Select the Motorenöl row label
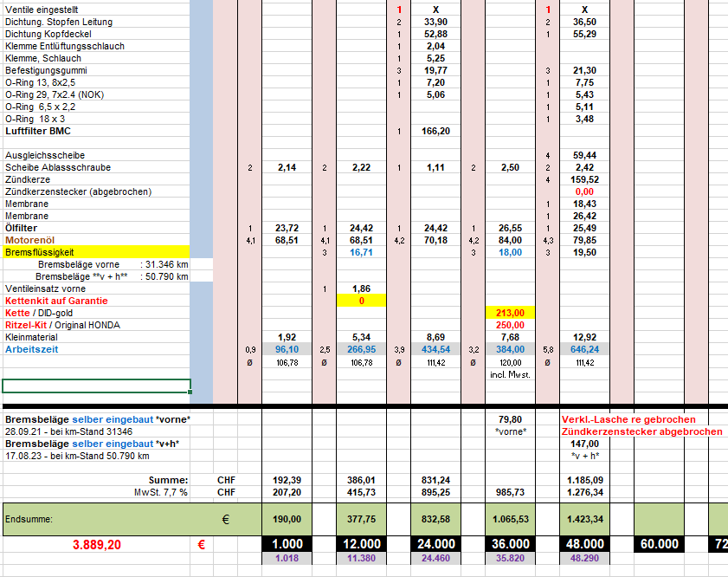The height and width of the screenshot is (577, 728). tap(36, 240)
